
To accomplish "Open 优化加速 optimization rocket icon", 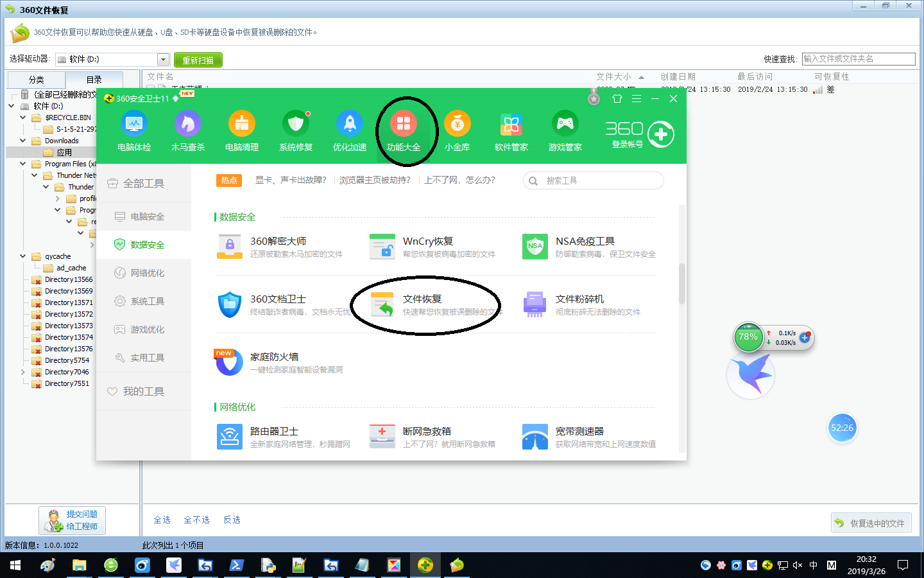I will click(350, 132).
